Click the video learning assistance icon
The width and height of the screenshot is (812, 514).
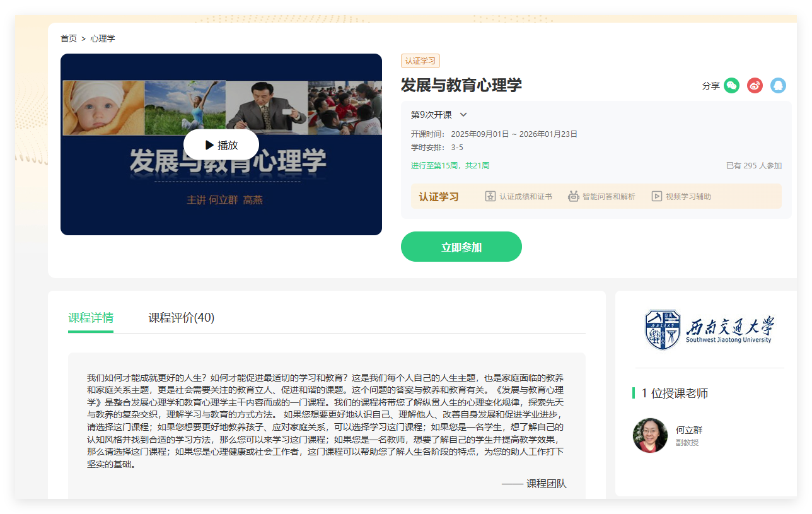(x=657, y=196)
